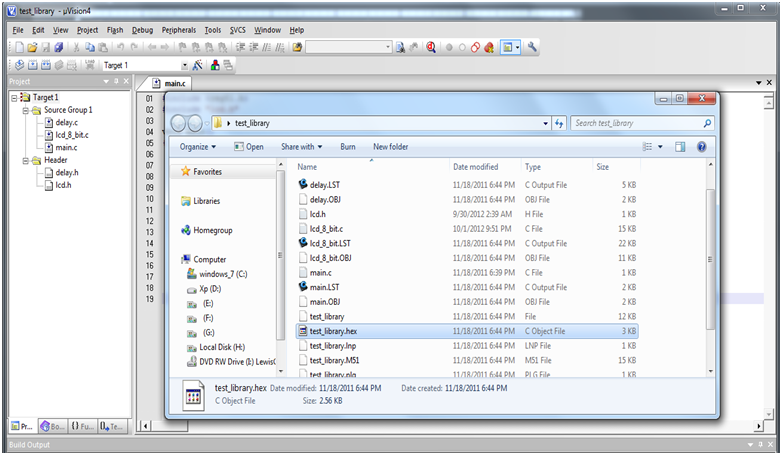783x456 pixels.
Task: Open the change view dropdown arrow
Action: pyautogui.click(x=660, y=147)
